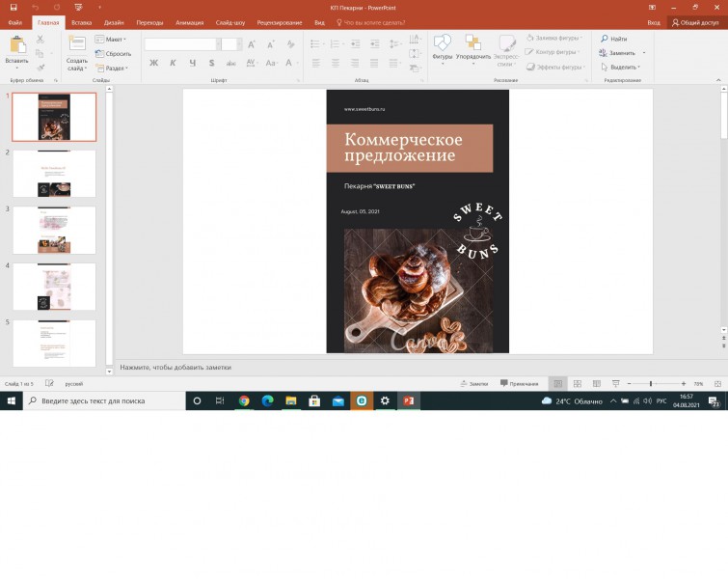This screenshot has height=579, width=728.
Task: Toggle text Shadow (S) formatting
Action: click(212, 63)
